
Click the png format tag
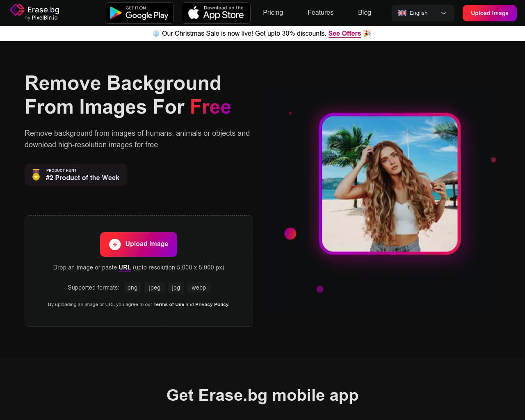click(x=132, y=288)
